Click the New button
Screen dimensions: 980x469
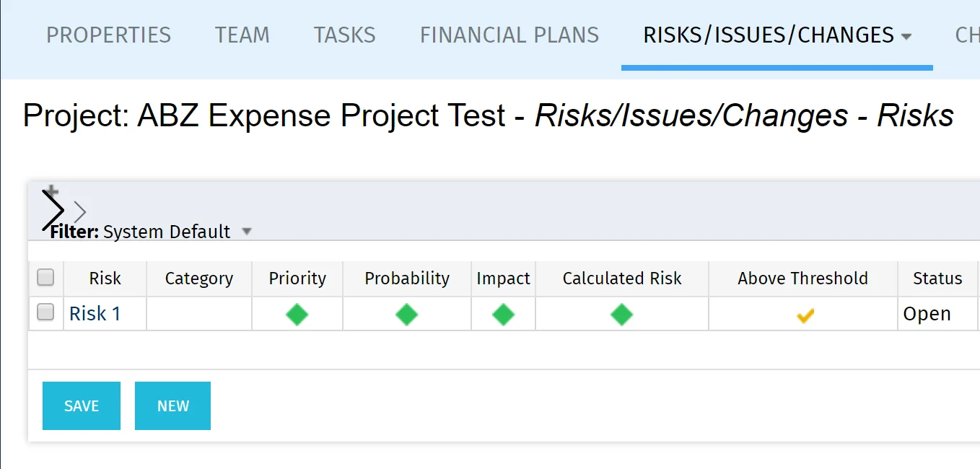point(172,406)
